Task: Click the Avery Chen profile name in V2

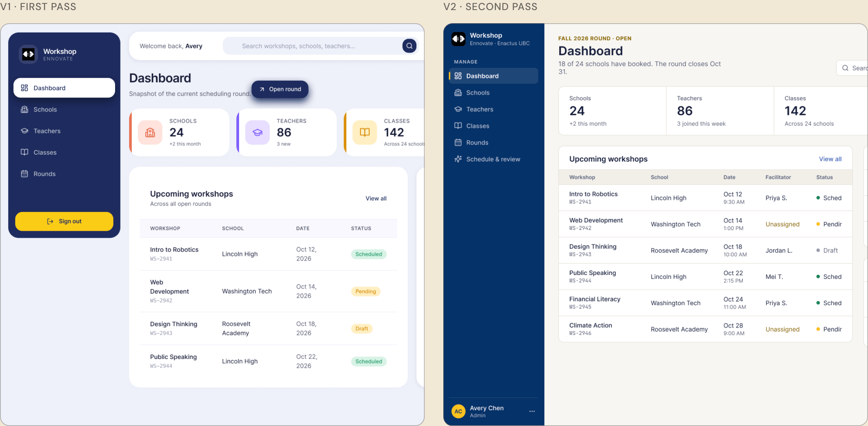Action: tap(487, 408)
